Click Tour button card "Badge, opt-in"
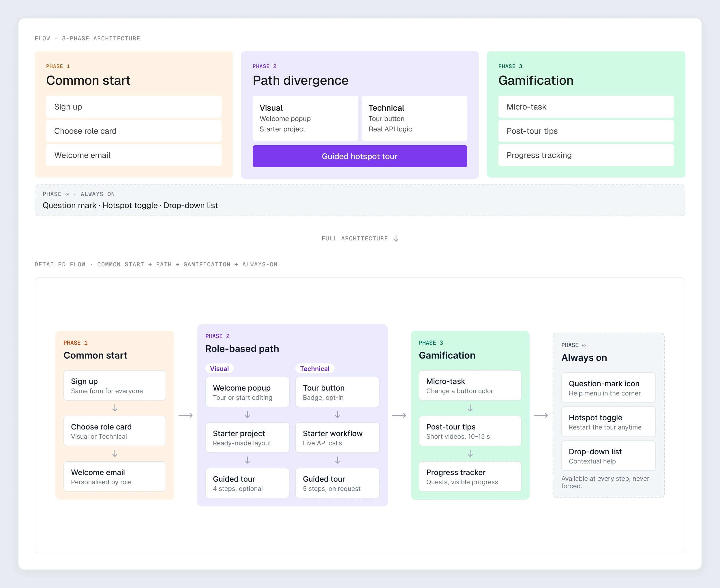Screen dimensions: 720x588 [337, 392]
